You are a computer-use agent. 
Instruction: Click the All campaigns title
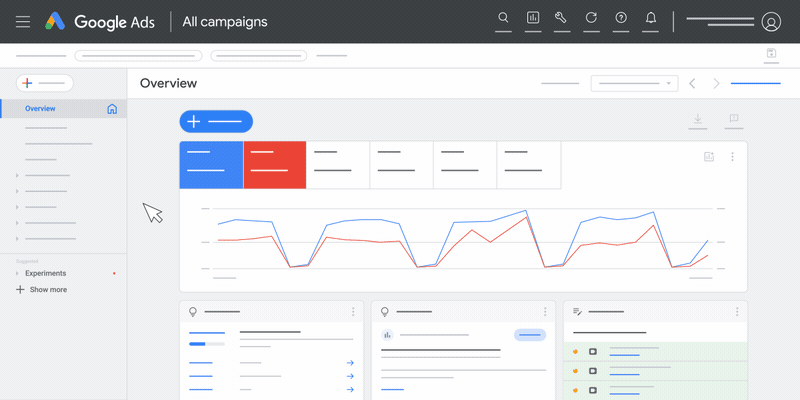[x=225, y=22]
